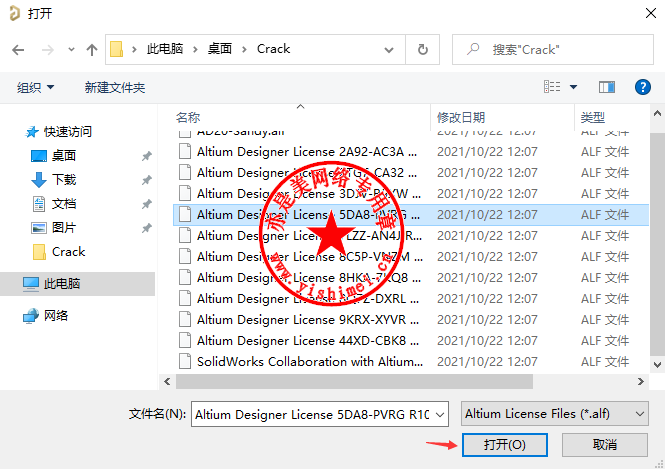Viewport: 665px width, 469px height.
Task: Unpin 文档 using its pin icon
Action: coord(146,204)
